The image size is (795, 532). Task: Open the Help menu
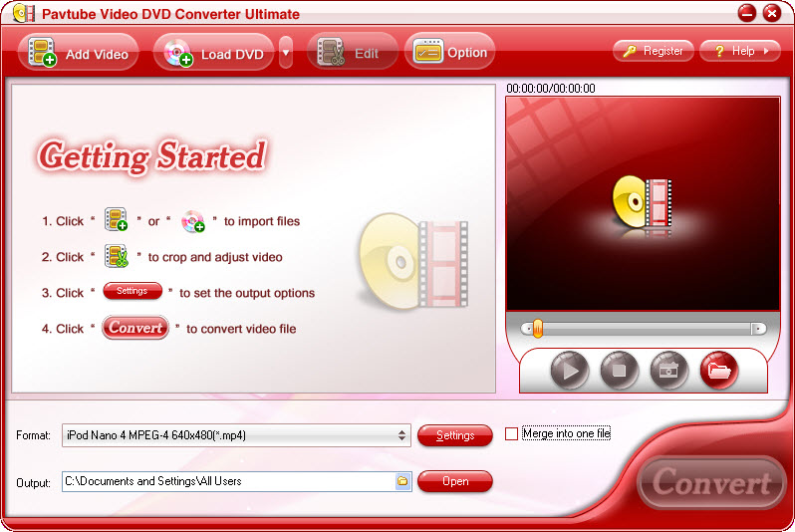point(740,51)
